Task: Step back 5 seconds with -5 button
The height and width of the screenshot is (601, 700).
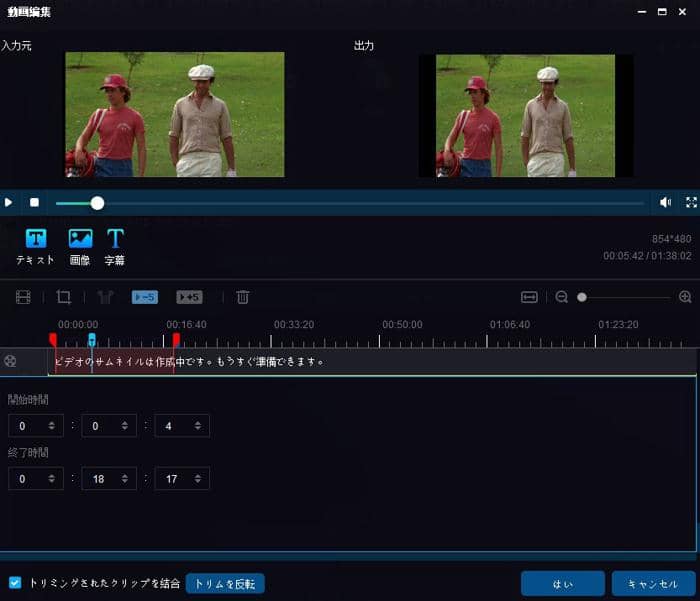Action: (145, 297)
